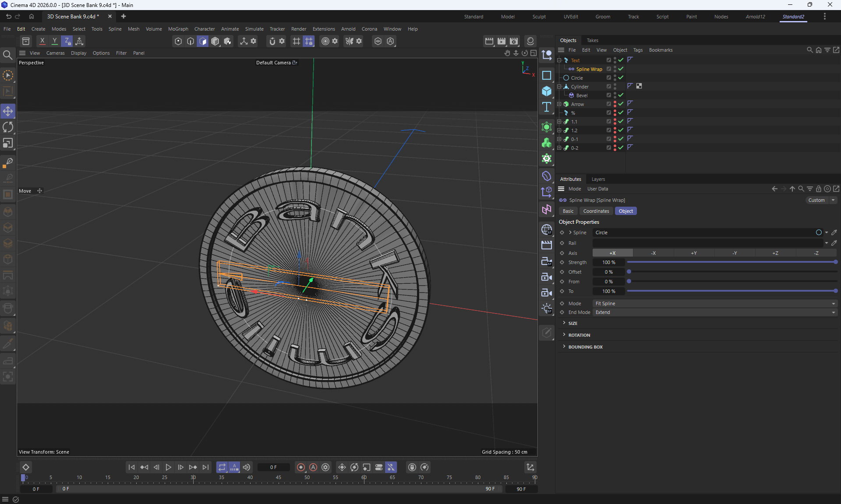Viewport: 841px width, 504px height.
Task: Click the Offset slider track
Action: tap(731, 272)
